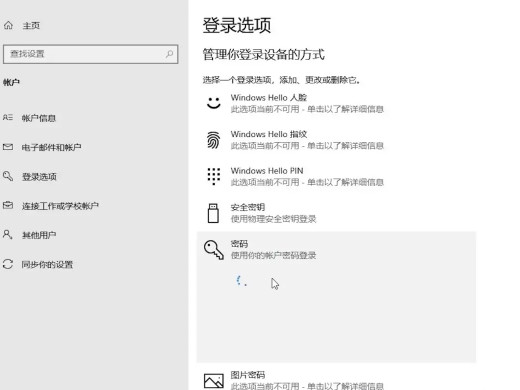The width and height of the screenshot is (520, 390).
Task: Select 登录选项 in the sidebar
Action: click(39, 177)
